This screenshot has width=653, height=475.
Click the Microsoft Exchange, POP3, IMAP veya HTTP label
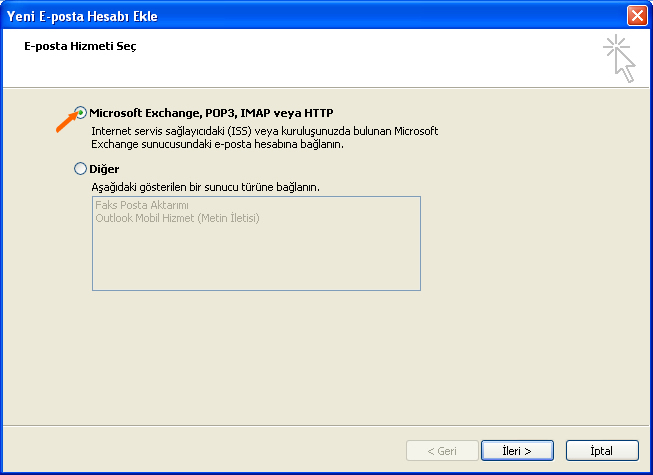(x=211, y=113)
